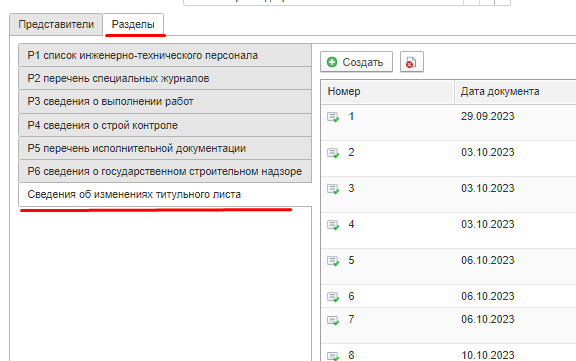This screenshot has width=576, height=361.
Task: Click the document icon in row 5
Action: pos(333,261)
